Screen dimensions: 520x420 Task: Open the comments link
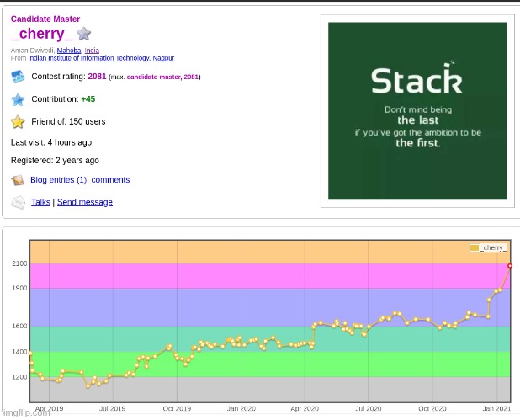[110, 180]
